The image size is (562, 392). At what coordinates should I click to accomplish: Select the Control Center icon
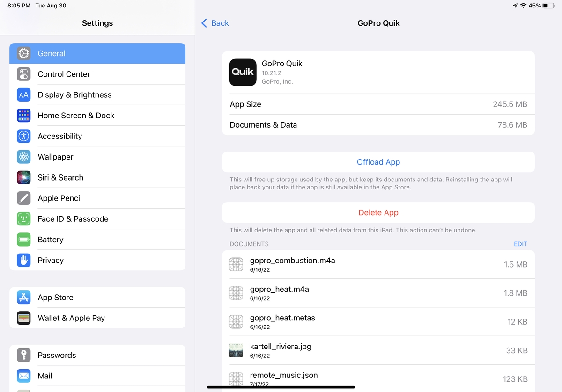[23, 74]
